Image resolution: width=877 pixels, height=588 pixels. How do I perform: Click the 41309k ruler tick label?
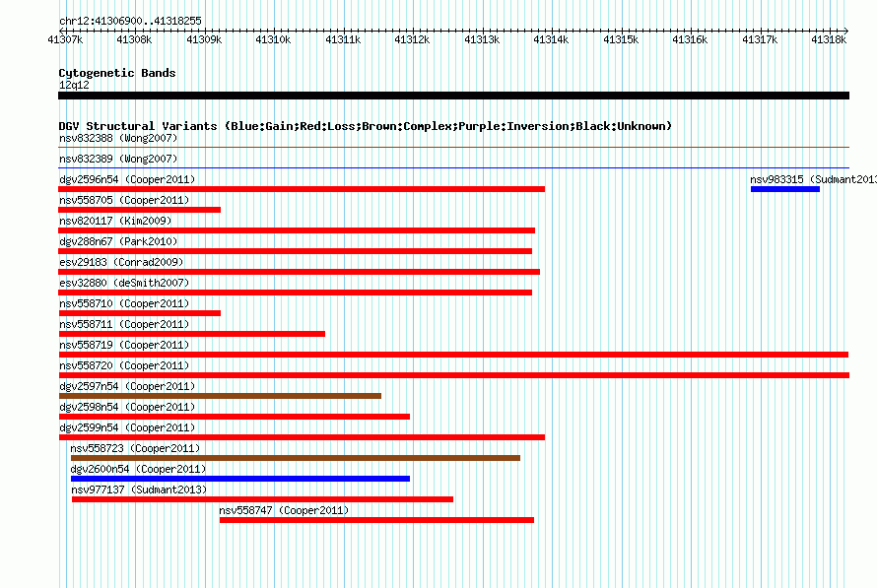(204, 39)
